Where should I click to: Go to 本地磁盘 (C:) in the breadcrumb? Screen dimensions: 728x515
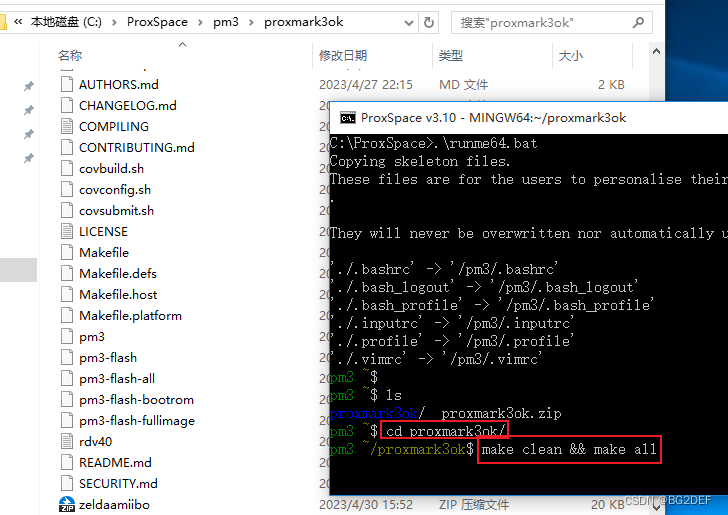[x=66, y=22]
